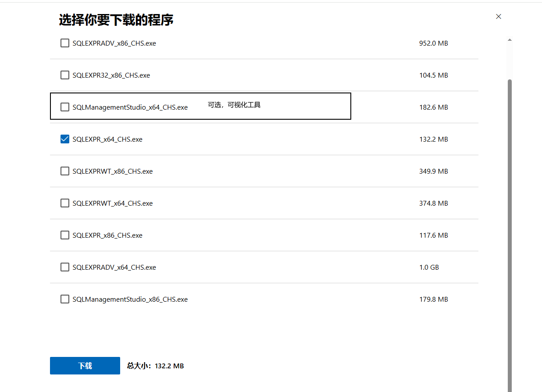Enable the SQLEXPRWT_x86_CHS.exe checkbox
542x392 pixels.
[65, 171]
